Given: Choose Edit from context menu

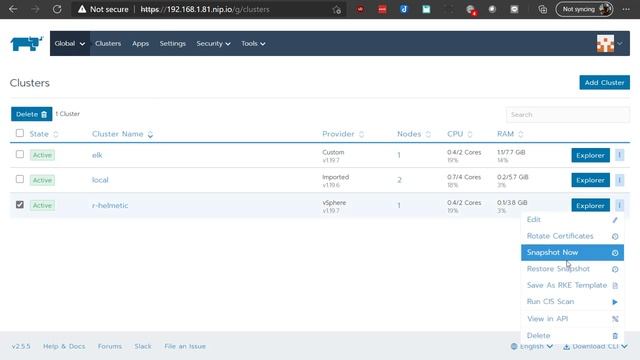Looking at the screenshot, I should click(572, 220).
